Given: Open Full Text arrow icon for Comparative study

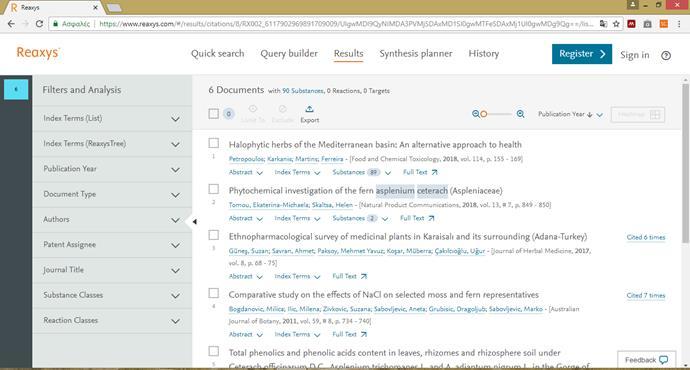Looking at the screenshot, I should [363, 334].
